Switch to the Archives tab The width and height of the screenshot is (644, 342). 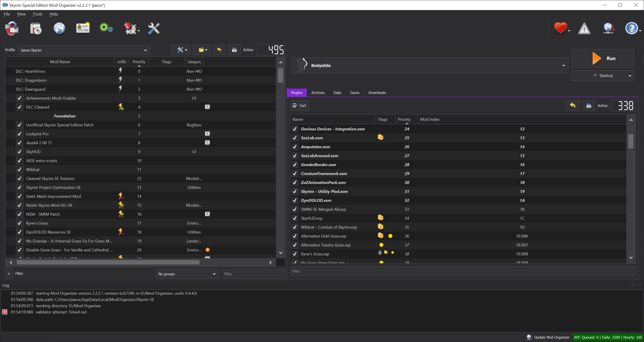click(318, 93)
